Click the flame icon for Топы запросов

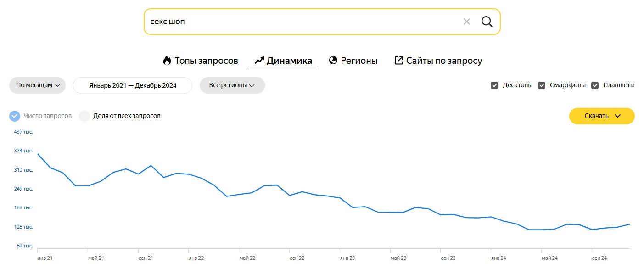pos(167,60)
